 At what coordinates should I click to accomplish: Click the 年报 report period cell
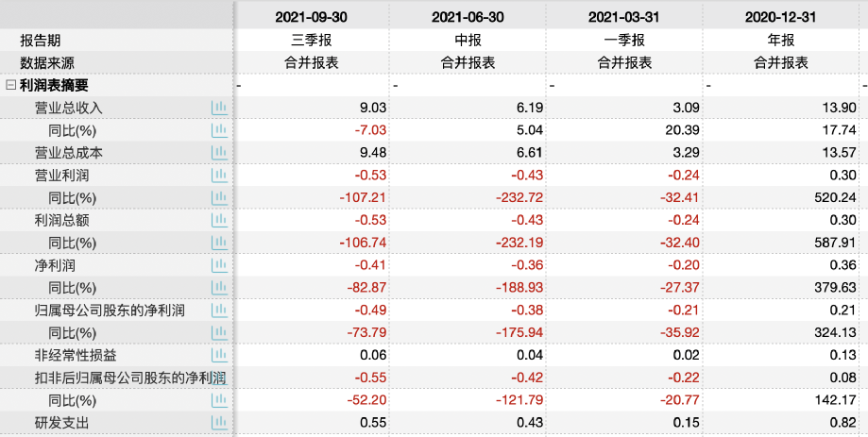781,41
